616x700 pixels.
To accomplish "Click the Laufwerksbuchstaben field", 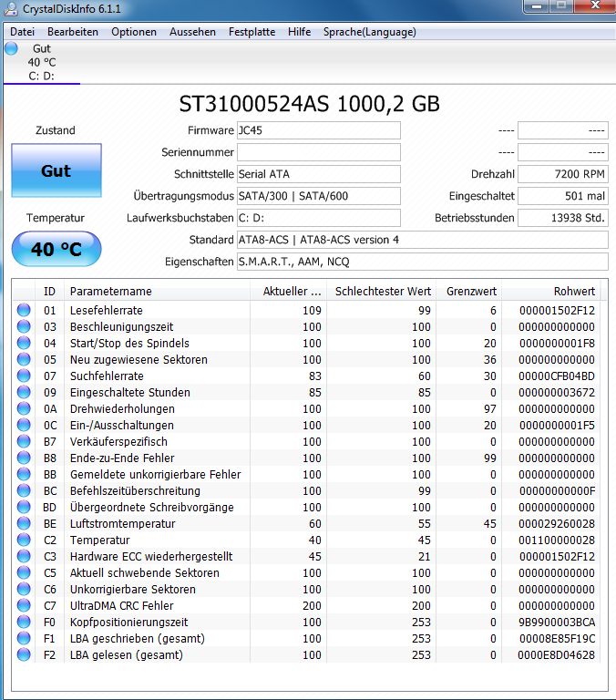I will [x=319, y=218].
